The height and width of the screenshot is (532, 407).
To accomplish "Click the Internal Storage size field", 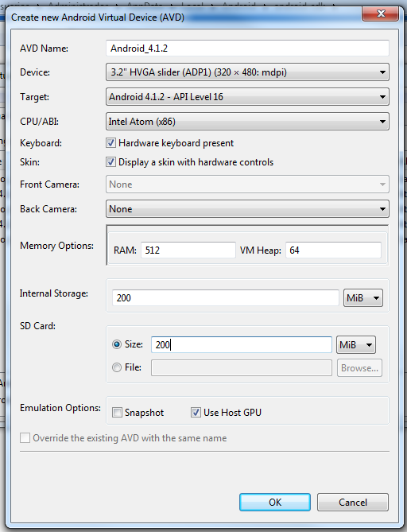I will click(225, 297).
